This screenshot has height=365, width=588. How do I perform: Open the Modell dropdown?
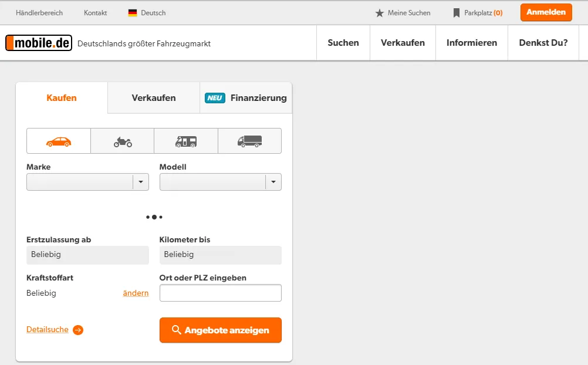point(221,182)
